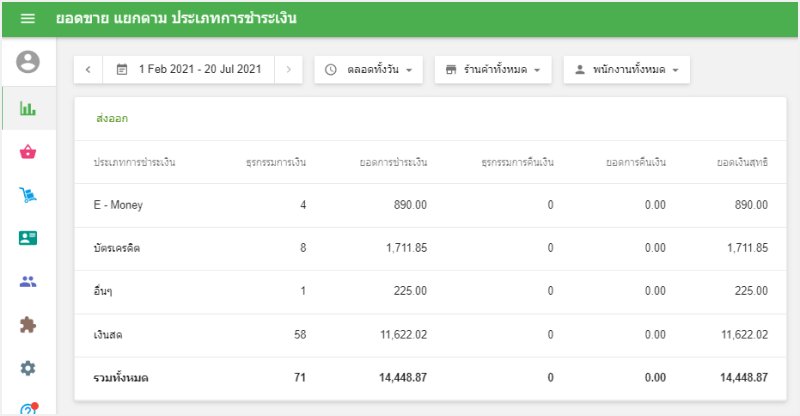Screen dimensions: 800x416
Task: Open the settings gear icon
Action: [x=28, y=368]
